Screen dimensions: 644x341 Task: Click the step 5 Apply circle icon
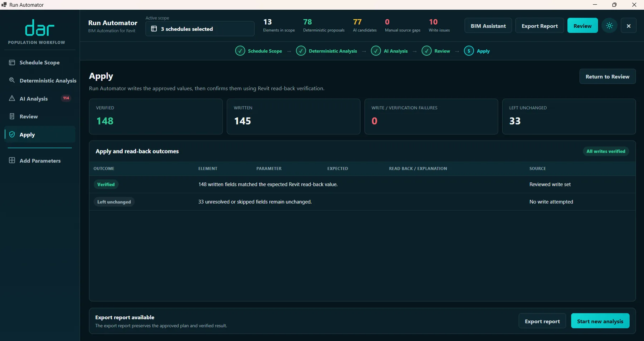tap(469, 51)
